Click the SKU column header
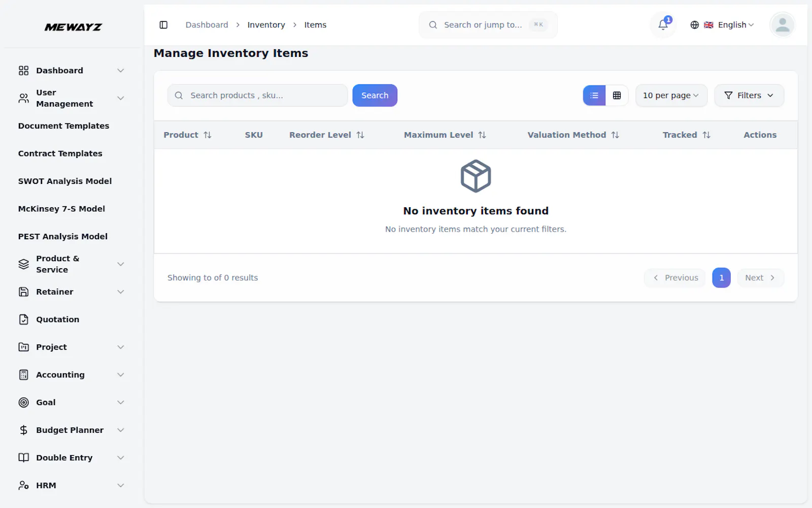The width and height of the screenshot is (812, 508). [x=254, y=135]
